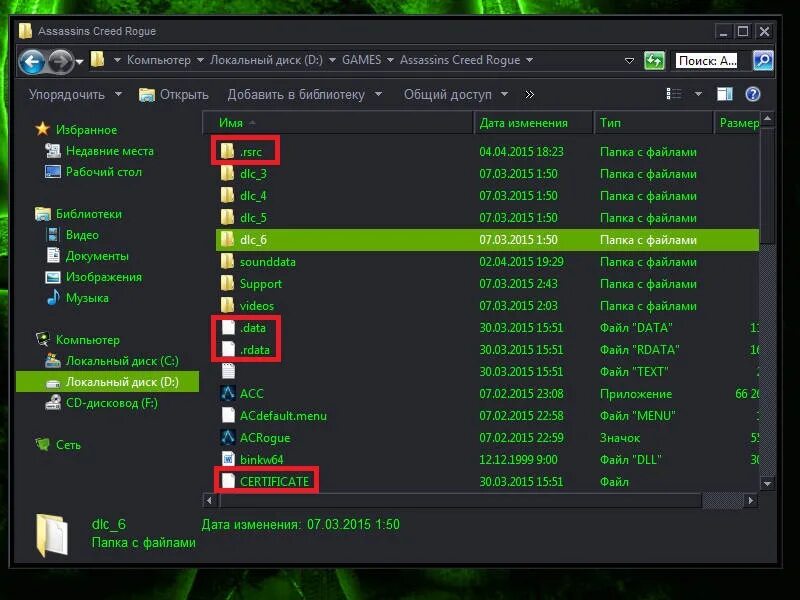
Task: Select the dlc_6 folder icon
Action: coord(227,239)
